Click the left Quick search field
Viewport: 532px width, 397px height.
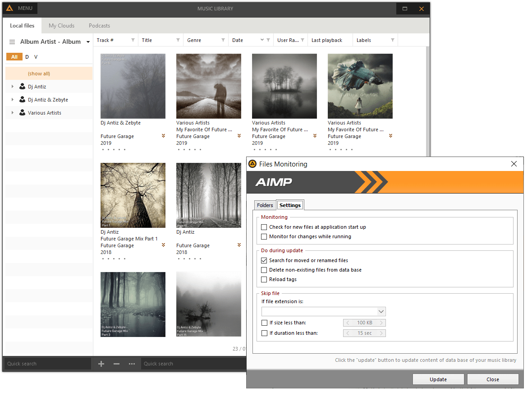47,364
